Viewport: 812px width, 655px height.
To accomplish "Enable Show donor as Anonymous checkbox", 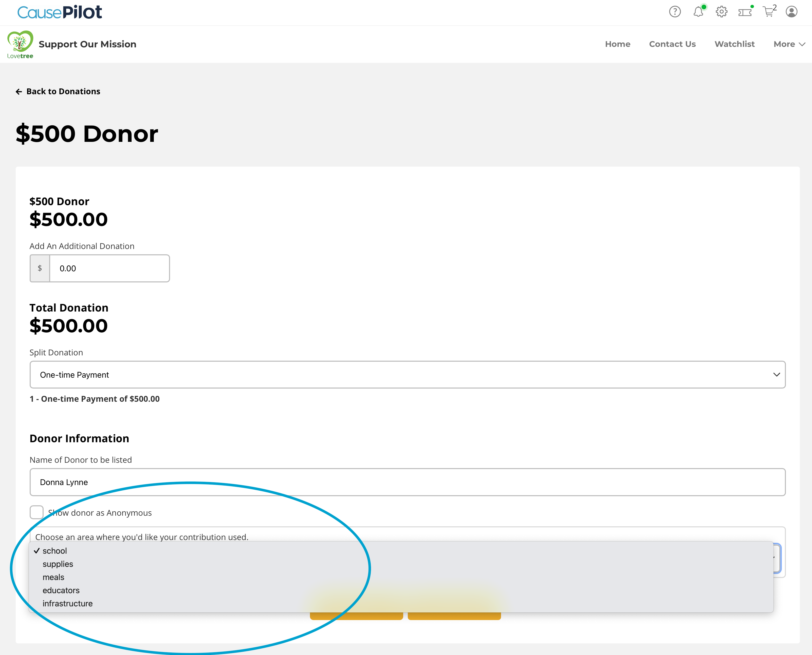I will tap(36, 512).
